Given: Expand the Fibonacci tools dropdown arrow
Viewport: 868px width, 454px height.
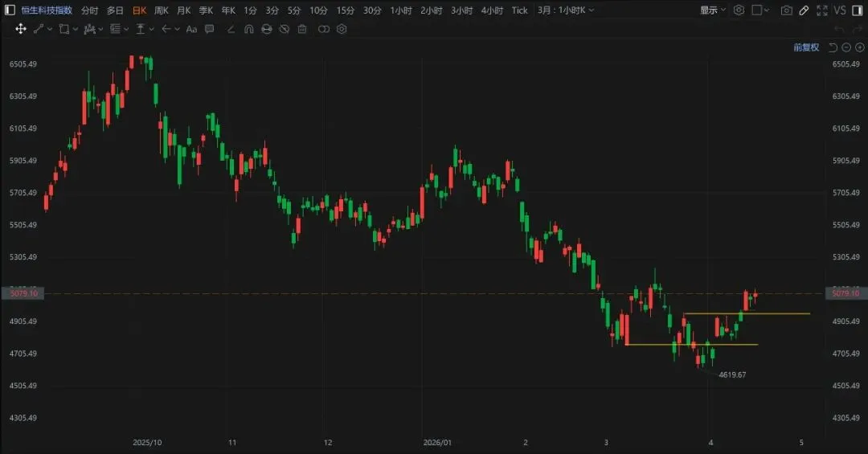Looking at the screenshot, I should tap(126, 29).
